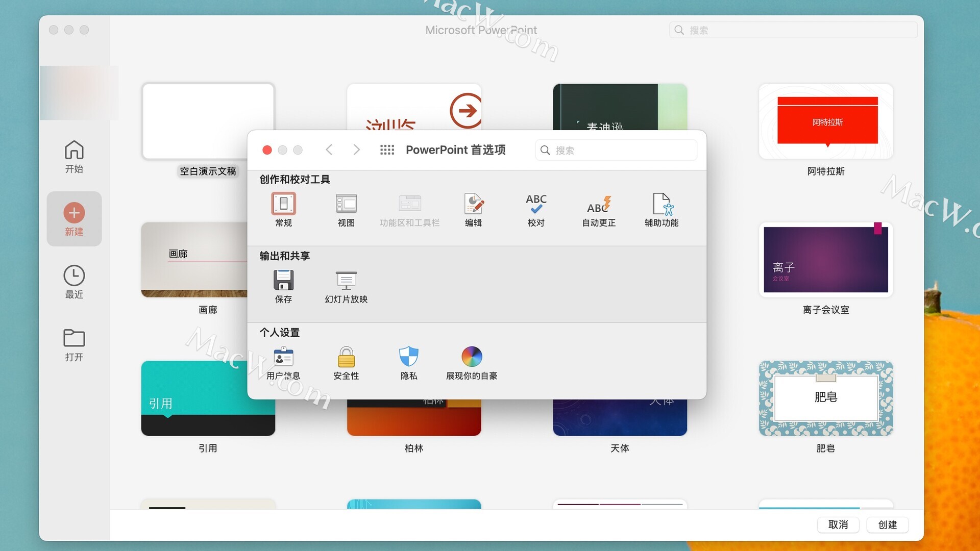
Task: Select the 天体 template thumbnail
Action: (620, 417)
